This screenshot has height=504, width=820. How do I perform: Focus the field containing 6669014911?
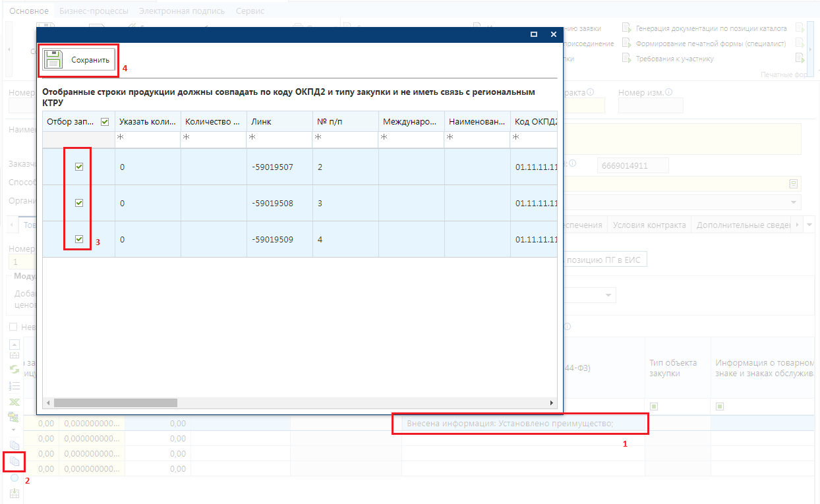click(633, 165)
